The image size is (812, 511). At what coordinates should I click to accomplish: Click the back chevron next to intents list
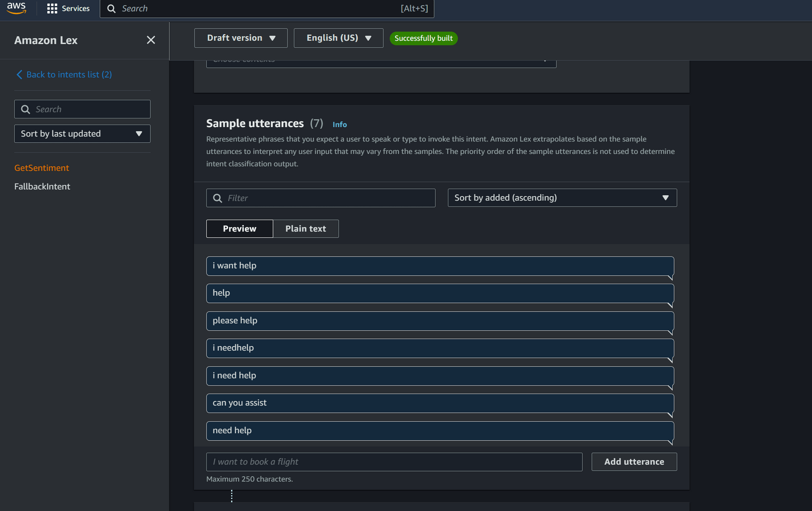pos(19,74)
